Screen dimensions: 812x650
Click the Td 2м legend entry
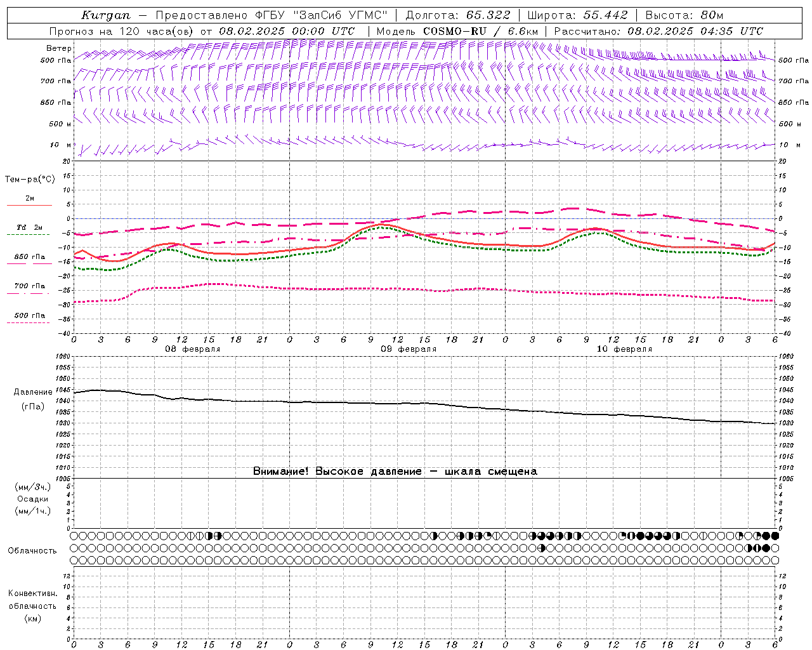[x=30, y=230]
